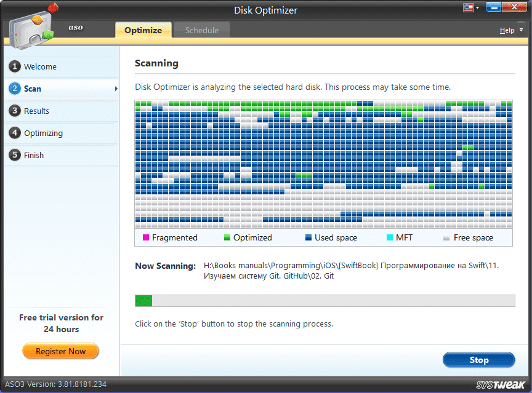Viewport: 532px width, 393px height.
Task: Click the step 1 number circle
Action: (x=15, y=66)
